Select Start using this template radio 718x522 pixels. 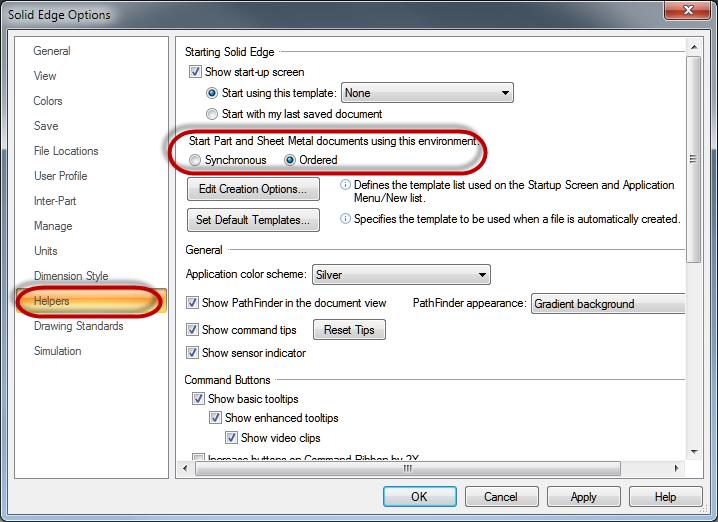212,93
